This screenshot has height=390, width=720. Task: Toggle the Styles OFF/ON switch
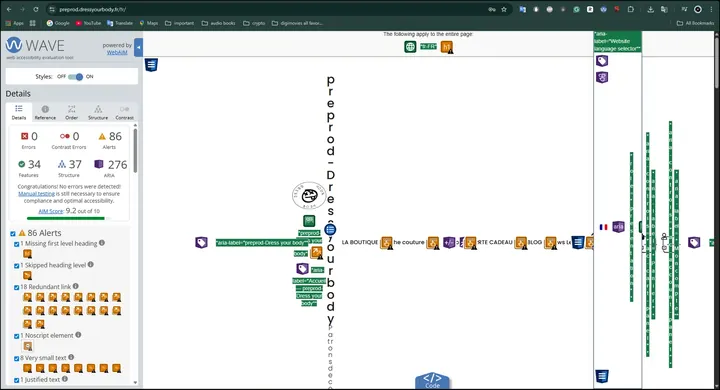click(75, 77)
